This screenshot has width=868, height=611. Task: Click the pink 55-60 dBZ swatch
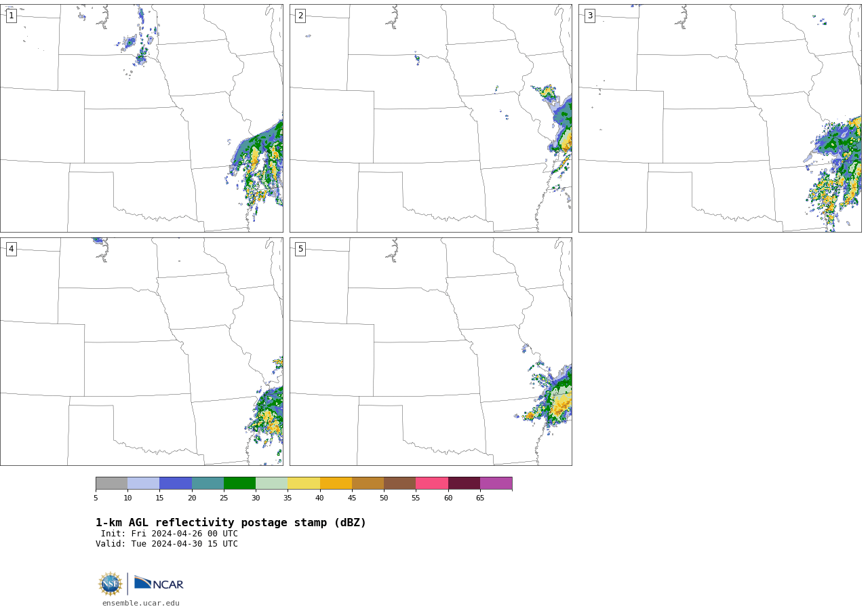pyautogui.click(x=432, y=484)
